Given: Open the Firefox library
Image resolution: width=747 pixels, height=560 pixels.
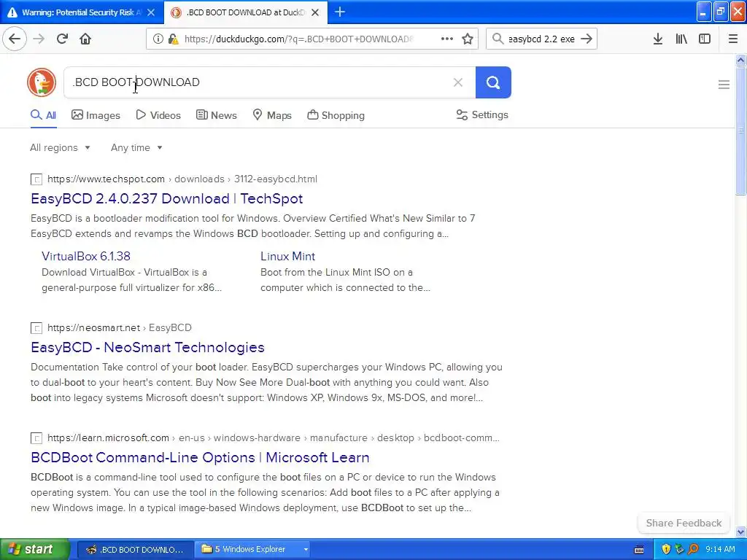Looking at the screenshot, I should pos(681,39).
